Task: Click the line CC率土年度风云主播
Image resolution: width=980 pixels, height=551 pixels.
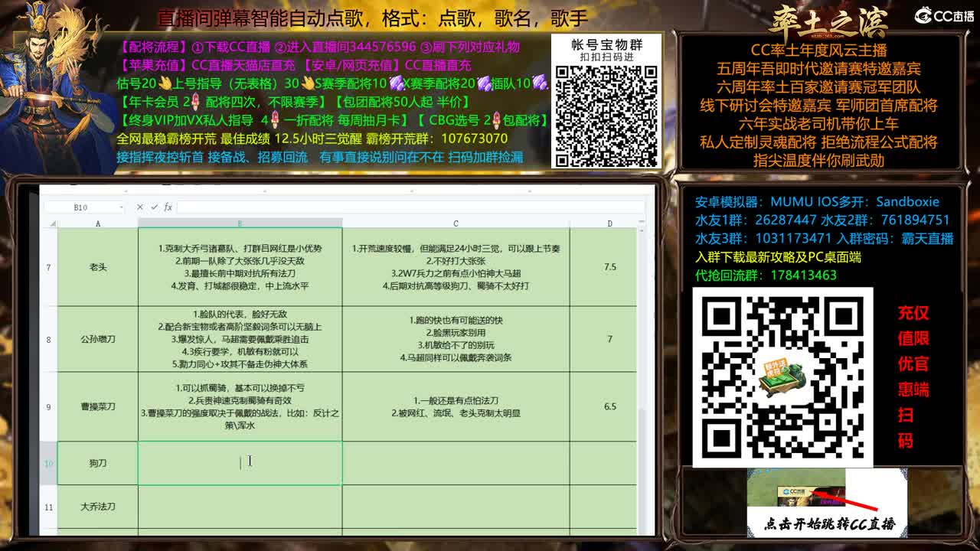Action: [818, 51]
